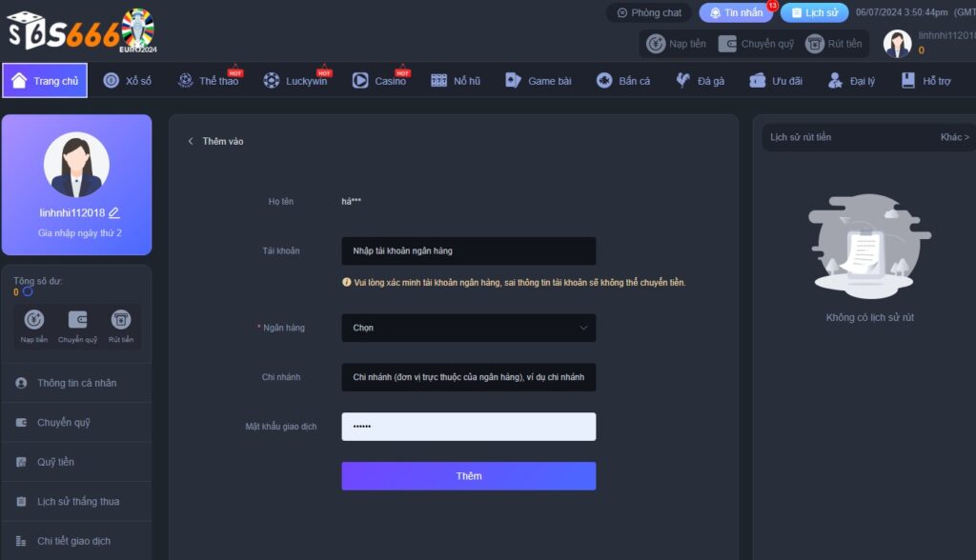
Task: Select the Trang chủ home tab
Action: pyautogui.click(x=45, y=81)
